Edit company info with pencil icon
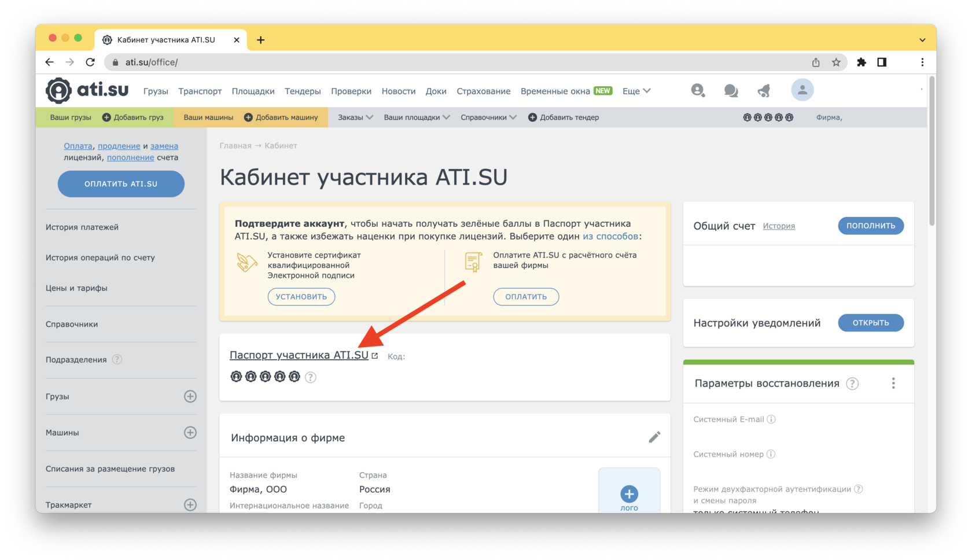972x560 pixels. tap(654, 437)
